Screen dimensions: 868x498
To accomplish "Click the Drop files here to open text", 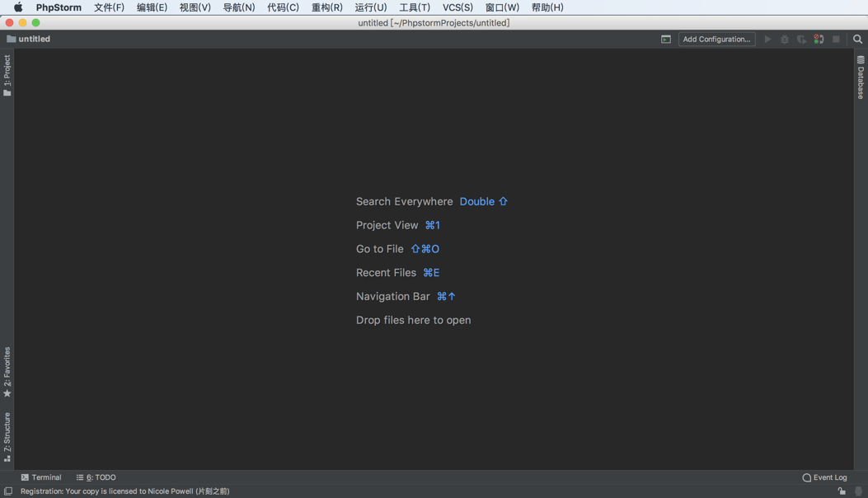I will [x=414, y=320].
